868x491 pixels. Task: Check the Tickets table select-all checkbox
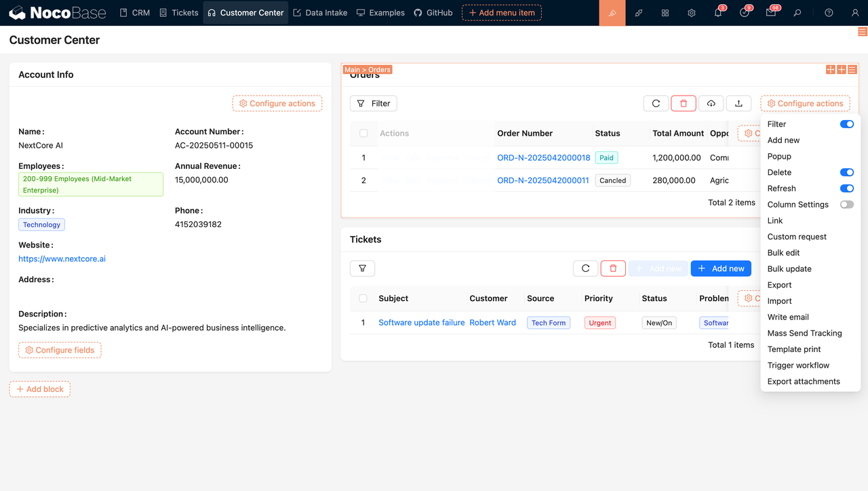click(x=363, y=298)
